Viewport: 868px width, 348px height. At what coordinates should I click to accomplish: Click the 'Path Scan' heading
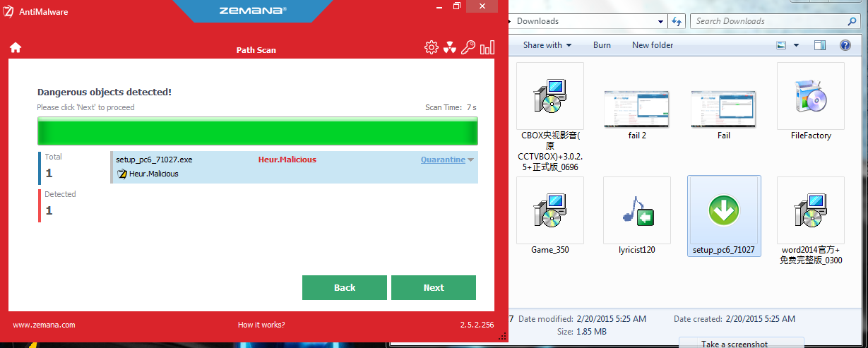(x=256, y=50)
